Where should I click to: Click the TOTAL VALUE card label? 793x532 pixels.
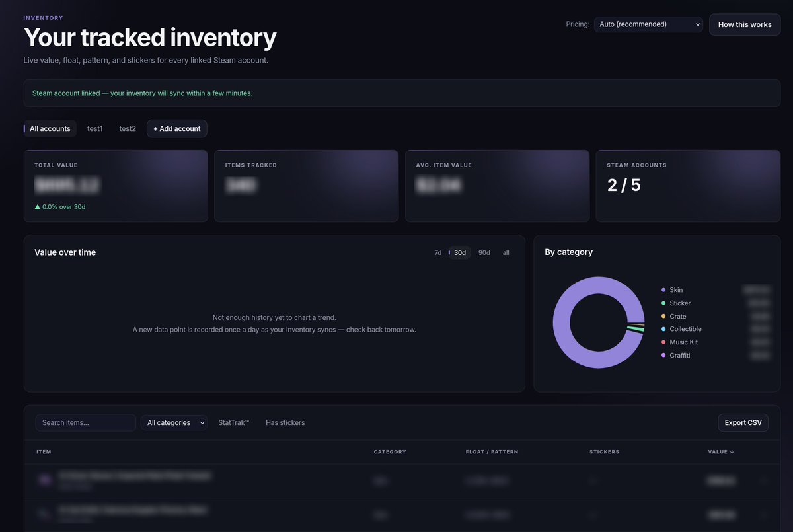(x=56, y=165)
